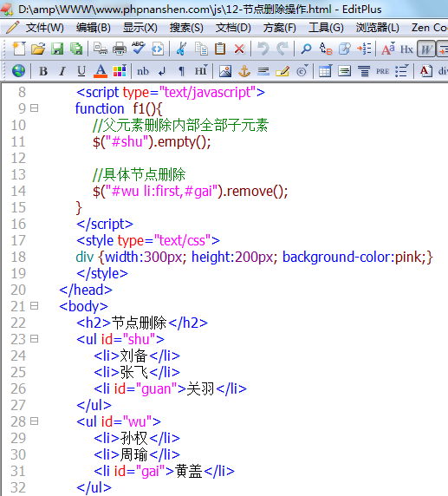Insert bold tag with the B icon
Image resolution: width=448 pixels, height=496 pixels.
(43, 71)
